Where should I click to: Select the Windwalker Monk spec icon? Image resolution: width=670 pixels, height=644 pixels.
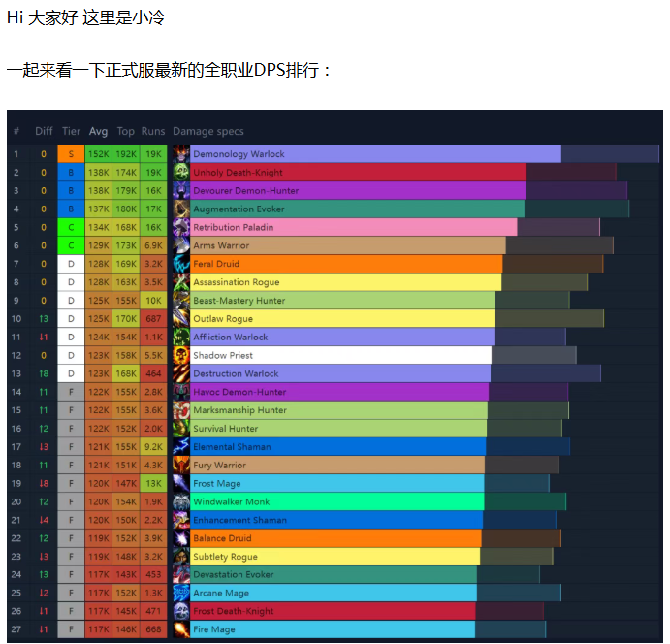coord(181,501)
